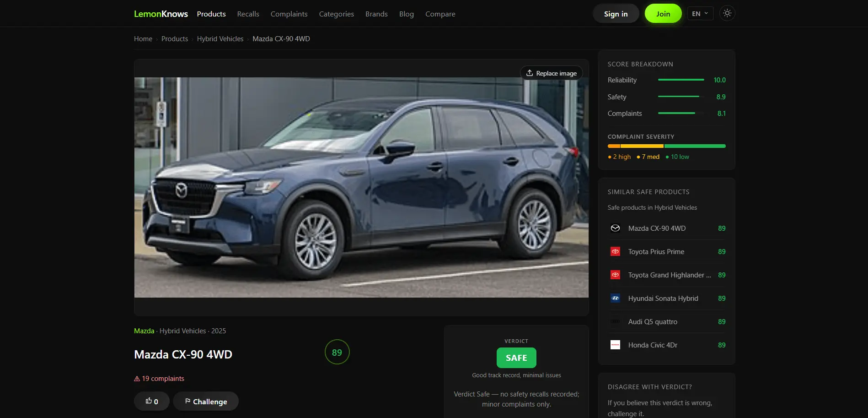The image size is (868, 418).
Task: Toggle the light/dark theme sun icon
Action: point(727,13)
